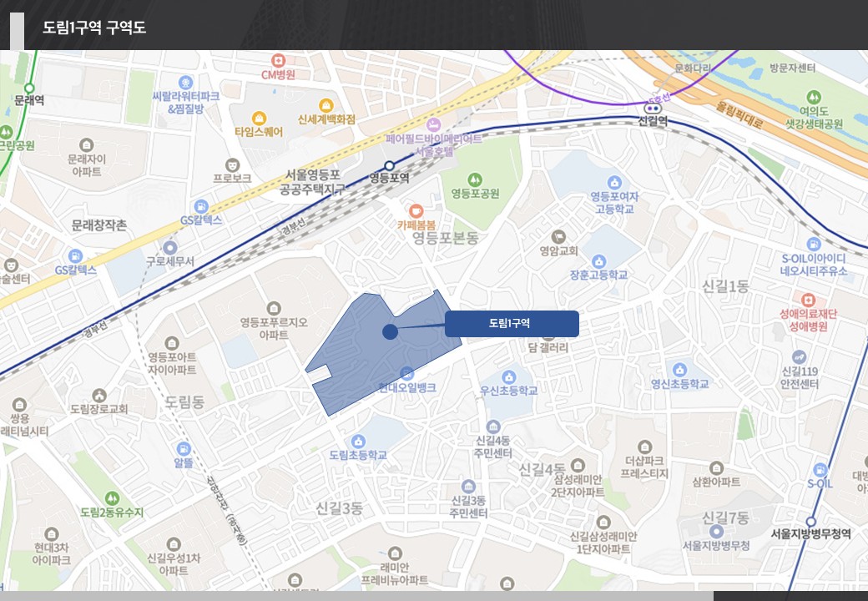868x601 pixels.
Task: Click the 성애병원 hospital icon
Action: click(808, 300)
